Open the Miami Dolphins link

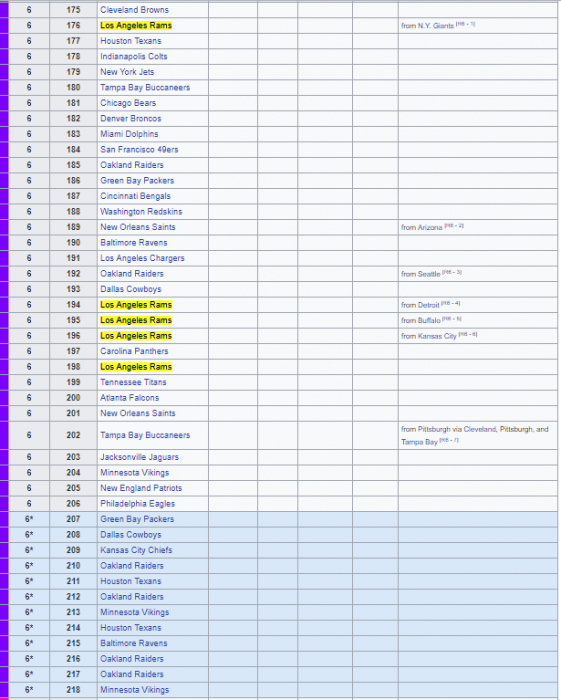click(129, 134)
